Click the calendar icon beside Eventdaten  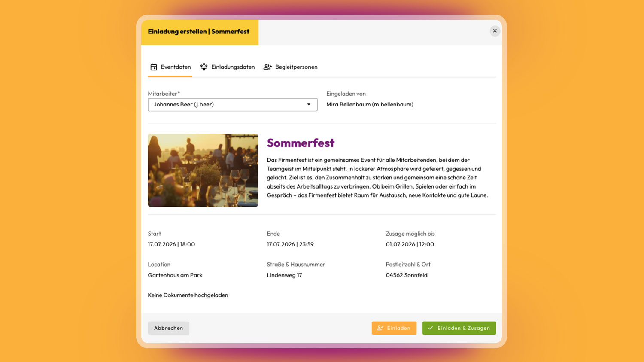(x=154, y=67)
